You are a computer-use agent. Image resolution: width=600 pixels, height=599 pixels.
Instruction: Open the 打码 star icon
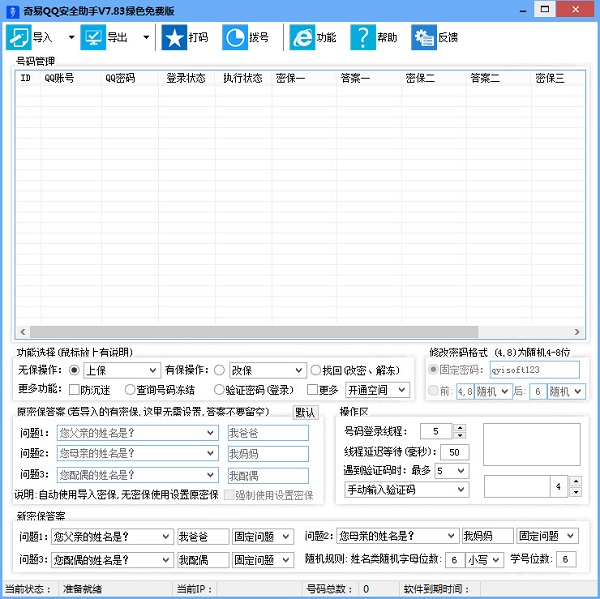(x=174, y=37)
